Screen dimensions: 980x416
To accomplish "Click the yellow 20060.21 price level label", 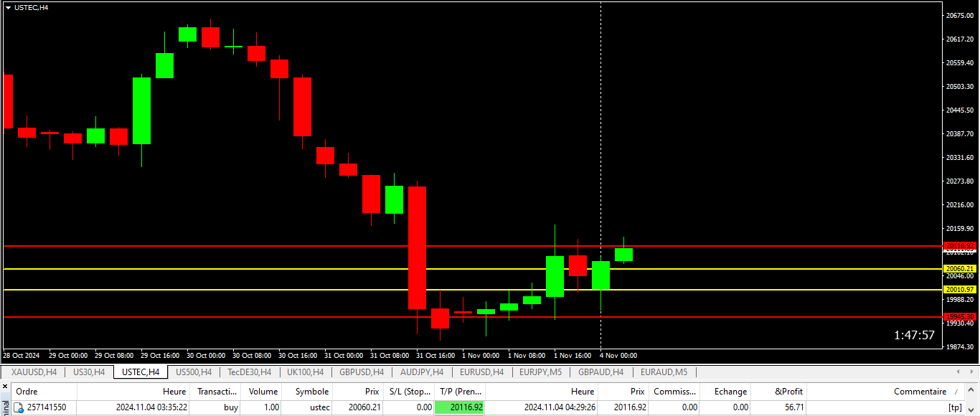I will 960,269.
